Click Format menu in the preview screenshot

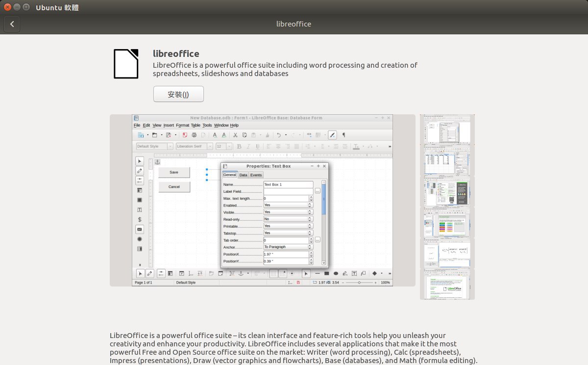[182, 125]
